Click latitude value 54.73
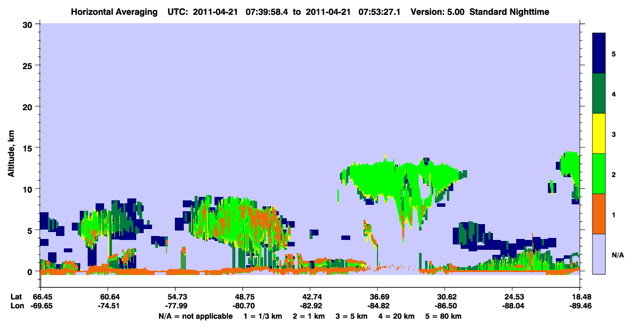The width and height of the screenshot is (644, 330). 175,297
